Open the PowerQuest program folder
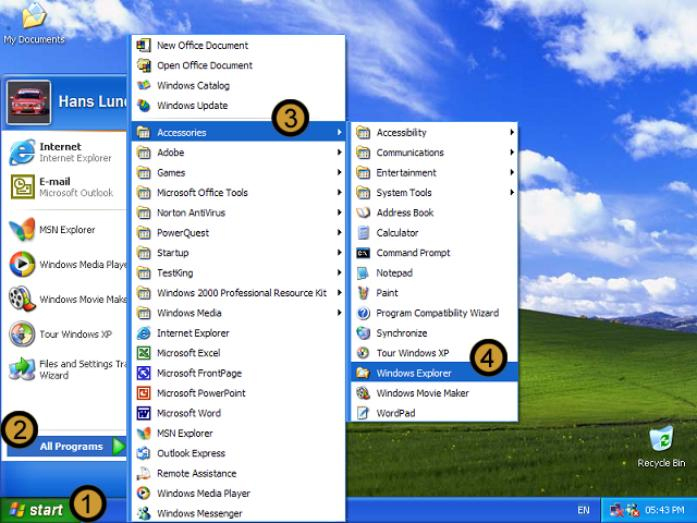This screenshot has height=523, width=697. pyautogui.click(x=238, y=232)
